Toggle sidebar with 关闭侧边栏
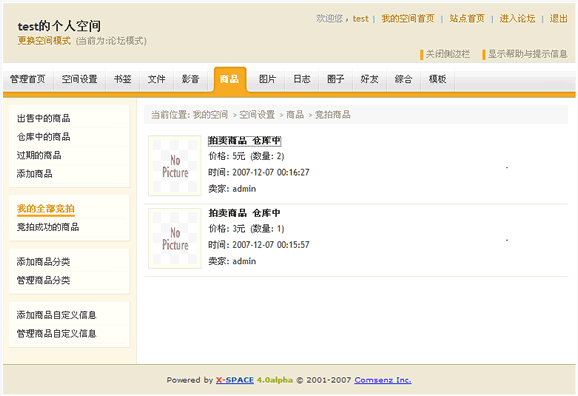Screen dimensions: 578x396 448,54
